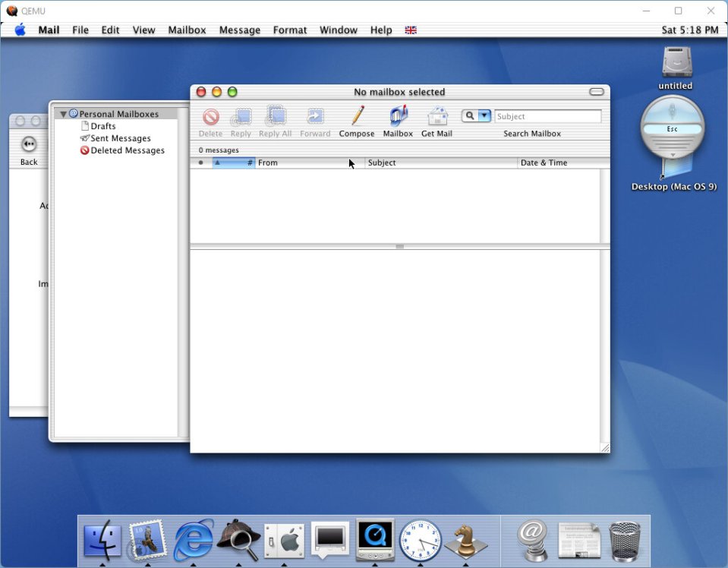
Task: Open System Preferences from the dock
Action: click(284, 541)
